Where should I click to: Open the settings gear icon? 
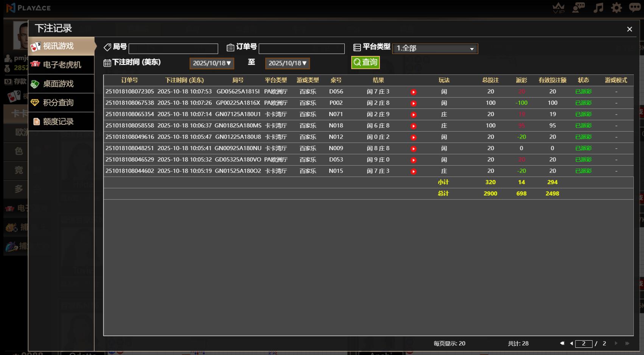click(x=616, y=8)
